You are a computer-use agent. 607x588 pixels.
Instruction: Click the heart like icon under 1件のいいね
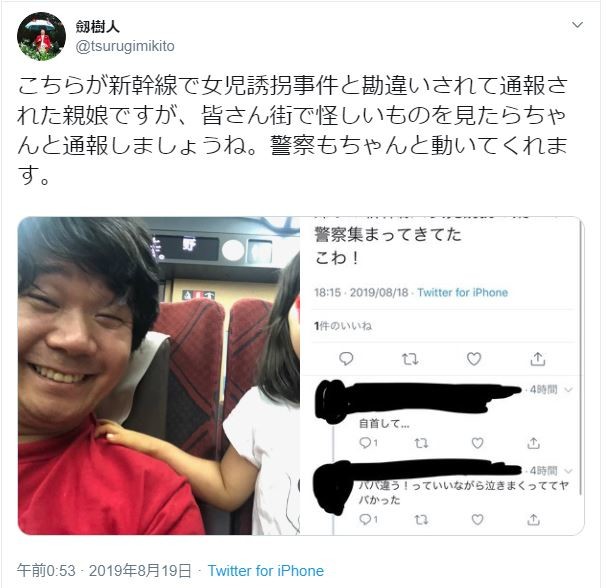(x=473, y=359)
